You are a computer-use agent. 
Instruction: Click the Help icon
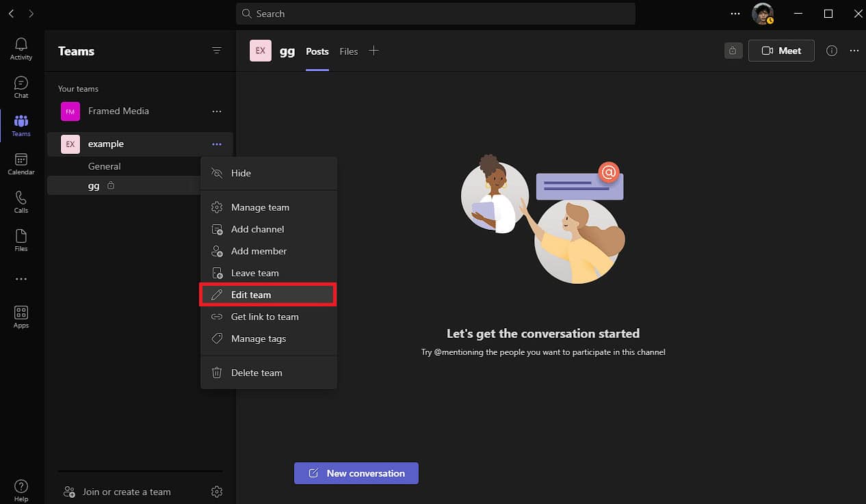coord(21,487)
